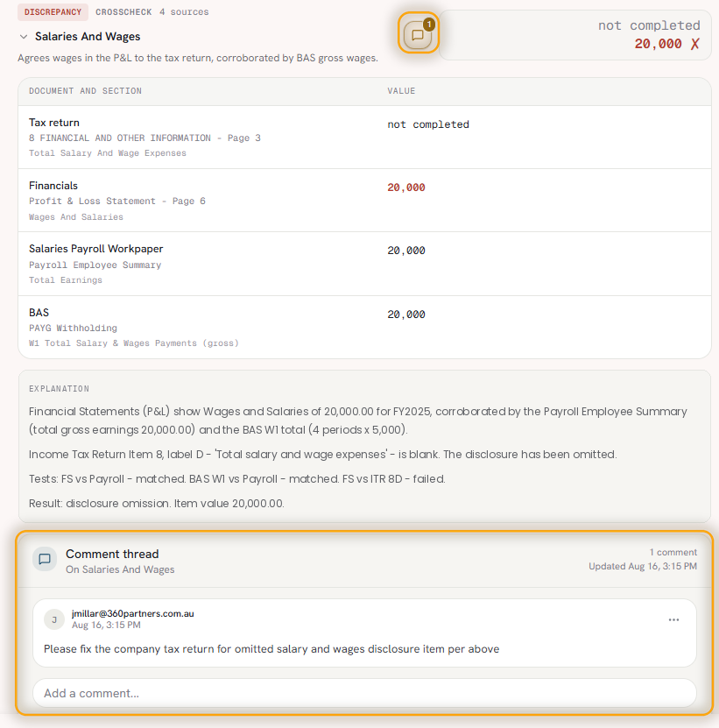Click Payroll Employee Summary subtitle
Screen dimensions: 719x728
[x=95, y=265]
